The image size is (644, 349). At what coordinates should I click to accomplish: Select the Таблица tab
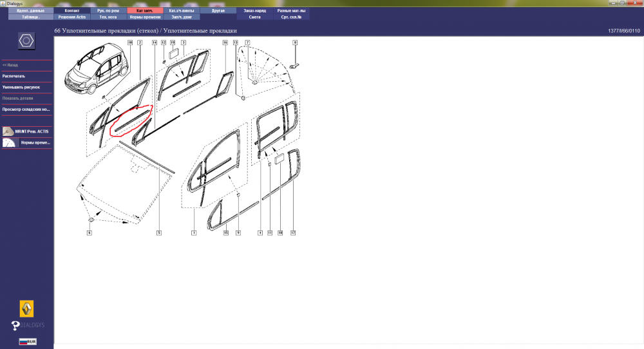pos(31,17)
